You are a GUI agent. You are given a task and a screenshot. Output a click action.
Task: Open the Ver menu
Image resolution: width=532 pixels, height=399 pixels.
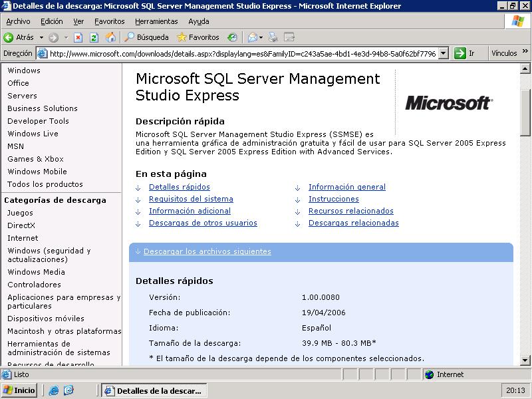[x=78, y=21]
